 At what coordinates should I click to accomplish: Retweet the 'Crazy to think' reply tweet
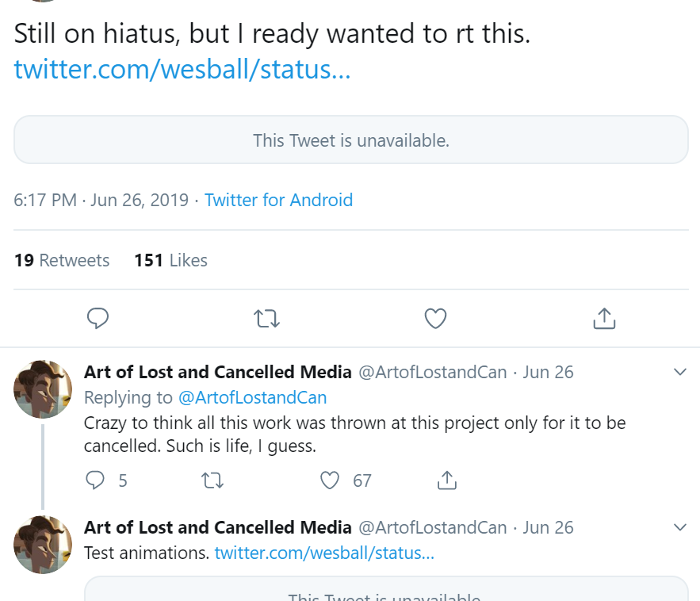[212, 480]
